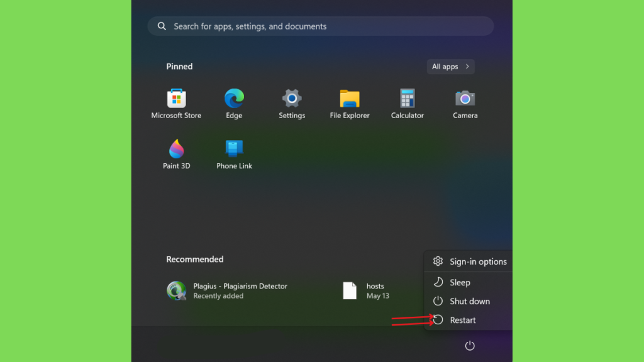Click the search magnifier icon
The image size is (644, 362).
coord(162,26)
